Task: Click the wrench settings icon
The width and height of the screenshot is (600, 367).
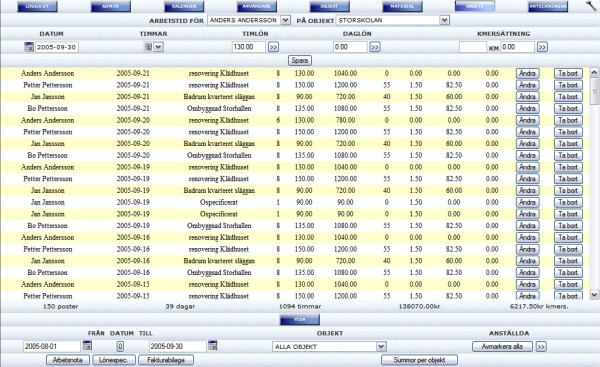Action: (591, 5)
